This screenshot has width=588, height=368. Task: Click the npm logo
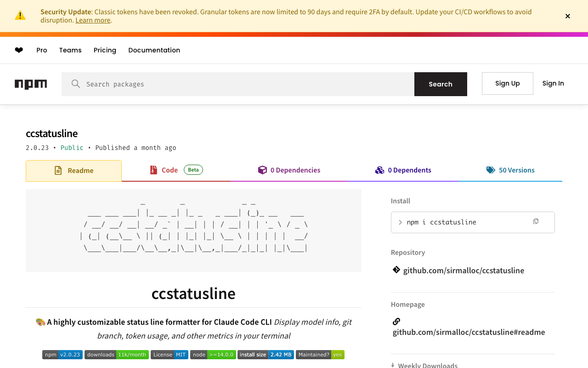[31, 84]
